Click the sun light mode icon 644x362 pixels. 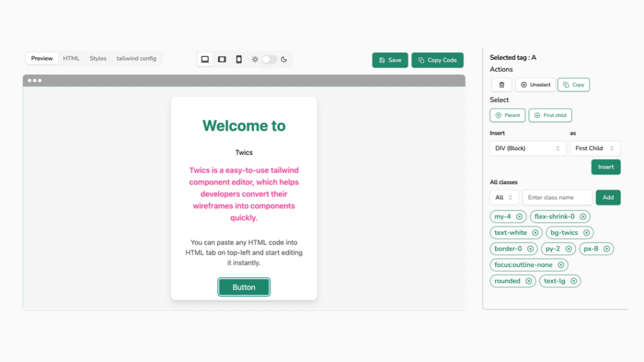coord(255,59)
